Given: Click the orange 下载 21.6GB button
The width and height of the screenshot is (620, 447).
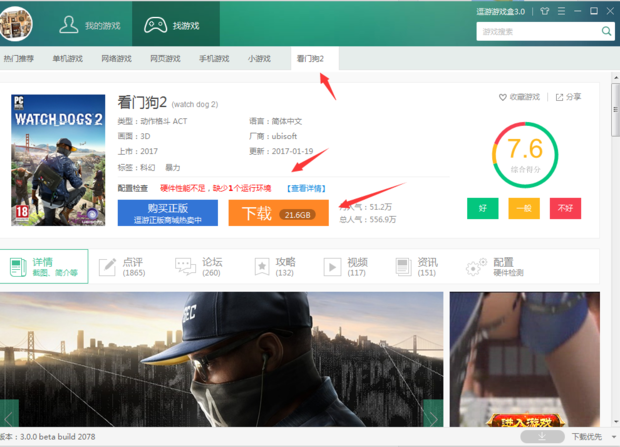Looking at the screenshot, I should [x=278, y=213].
